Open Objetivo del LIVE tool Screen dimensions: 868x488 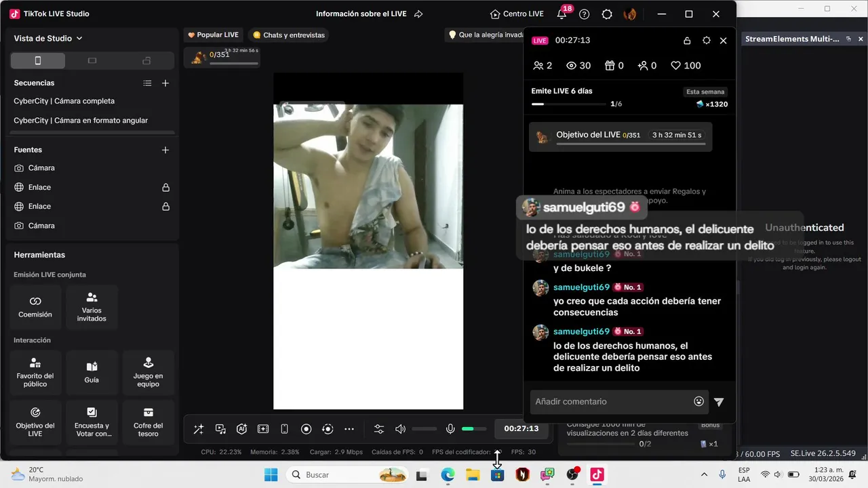coord(35,422)
